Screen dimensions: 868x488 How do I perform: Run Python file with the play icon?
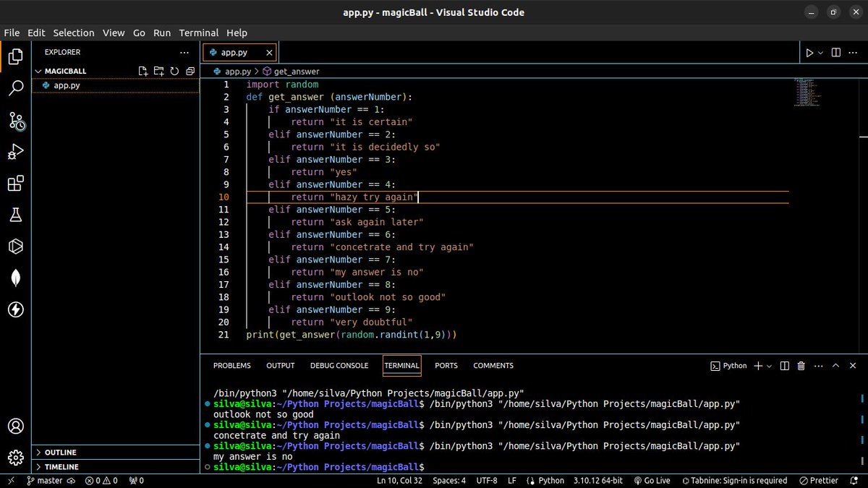pyautogui.click(x=809, y=53)
